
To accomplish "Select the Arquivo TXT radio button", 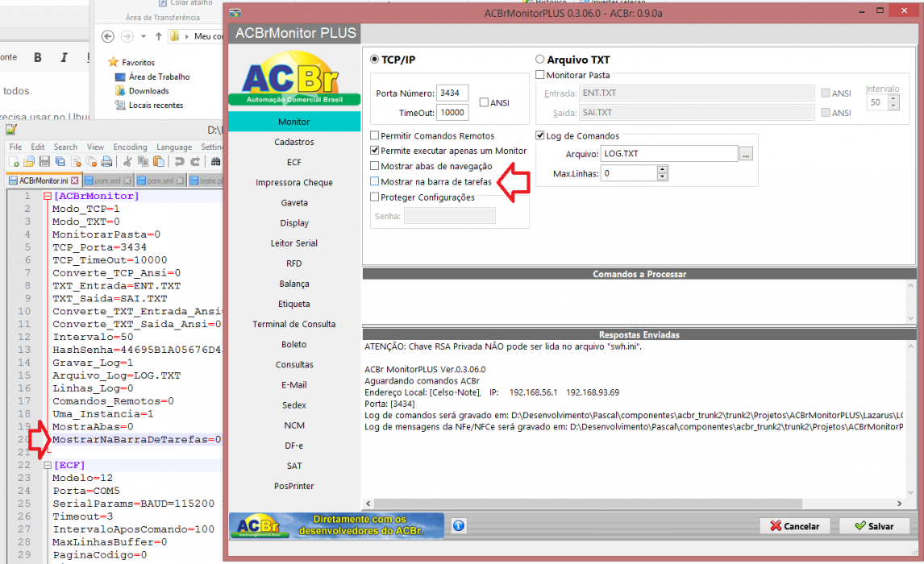I will (x=539, y=59).
